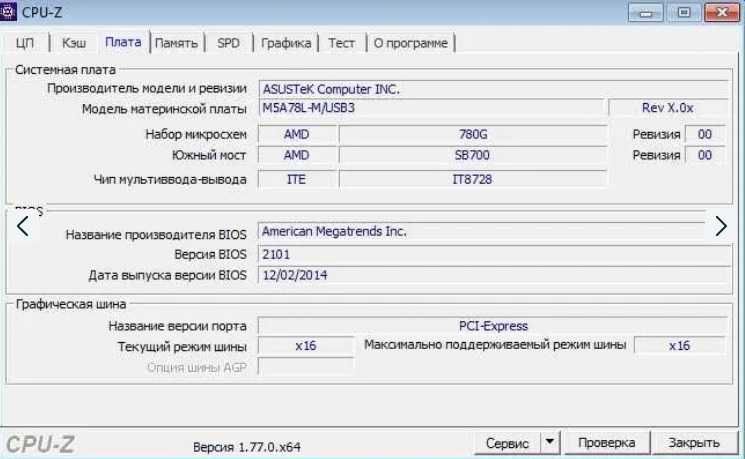Click the maximize button in title bar
The height and width of the screenshot is (459, 745).
[684, 12]
